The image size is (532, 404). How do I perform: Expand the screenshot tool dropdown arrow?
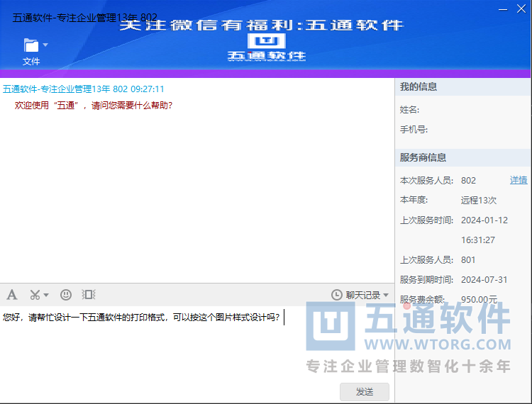[46, 295]
